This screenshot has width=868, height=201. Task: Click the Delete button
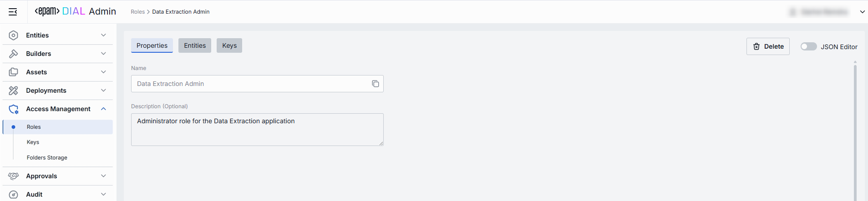[768, 46]
